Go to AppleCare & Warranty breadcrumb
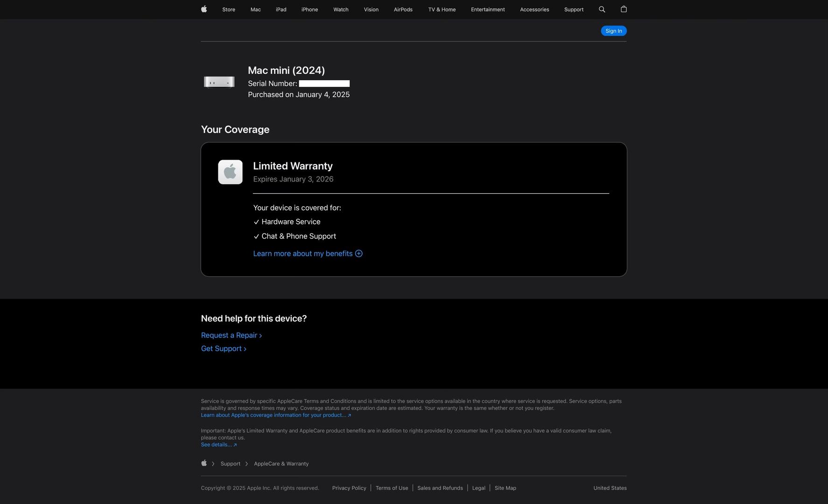This screenshot has width=828, height=504. [281, 463]
